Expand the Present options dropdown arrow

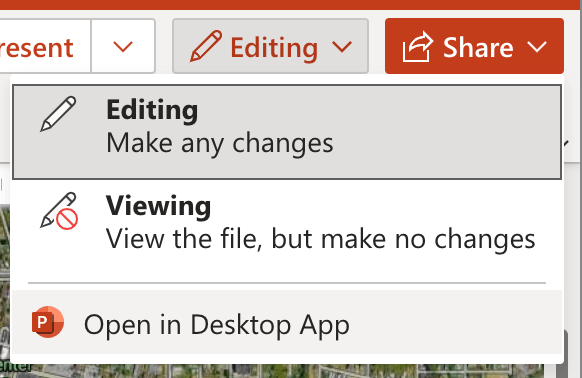pos(123,46)
